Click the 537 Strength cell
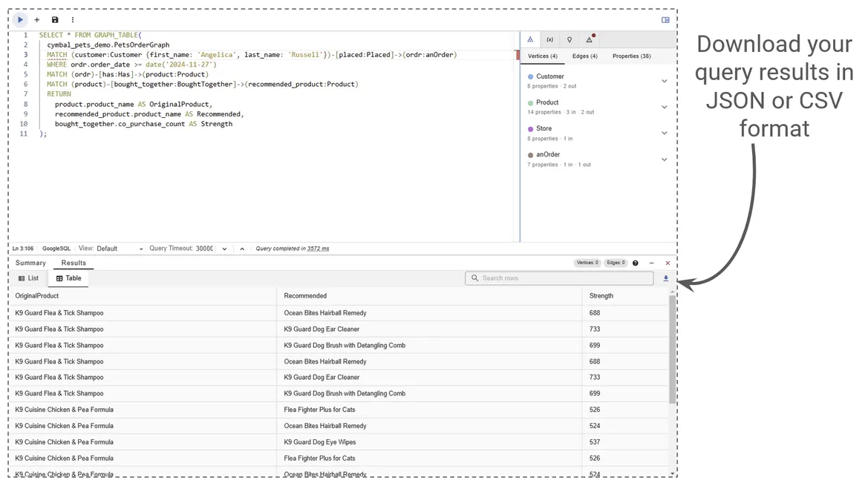 tap(595, 442)
